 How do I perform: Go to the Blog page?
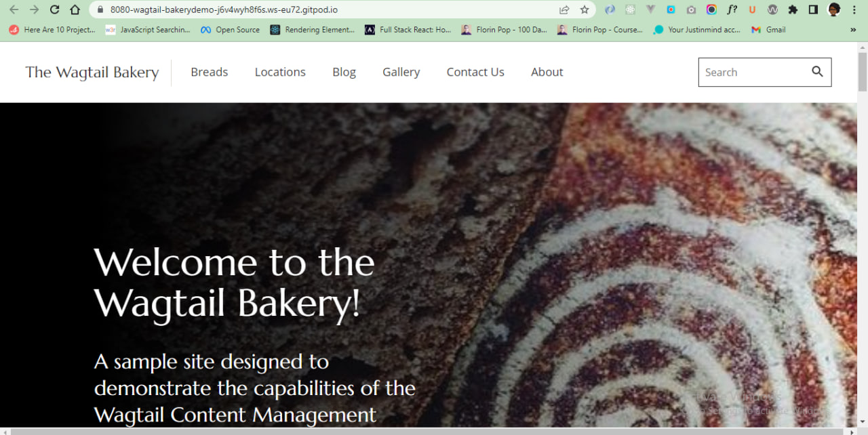click(344, 72)
